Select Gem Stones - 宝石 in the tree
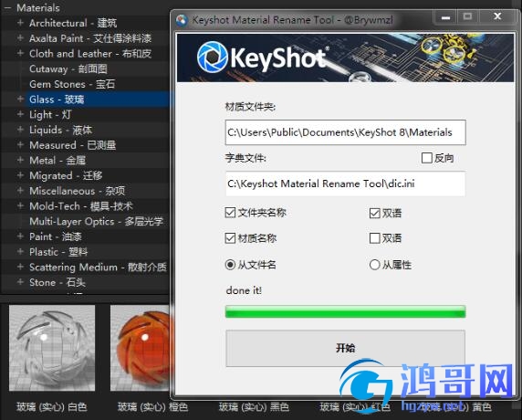Screen dimensions: 522x420 [72, 84]
